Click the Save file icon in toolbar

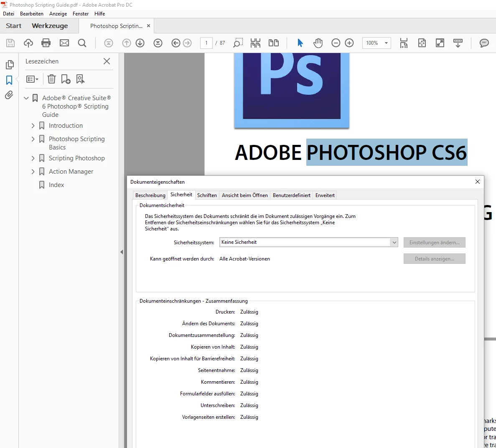pyautogui.click(x=10, y=43)
